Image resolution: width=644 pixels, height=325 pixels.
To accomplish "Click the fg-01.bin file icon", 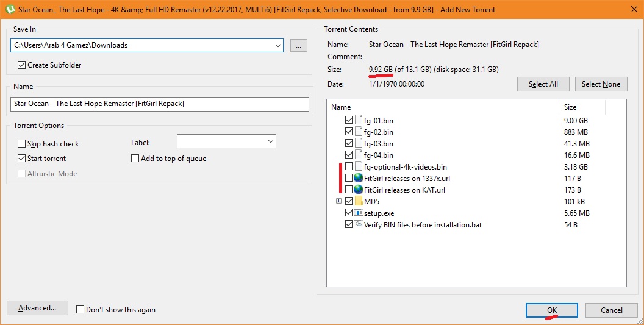I will pyautogui.click(x=358, y=120).
